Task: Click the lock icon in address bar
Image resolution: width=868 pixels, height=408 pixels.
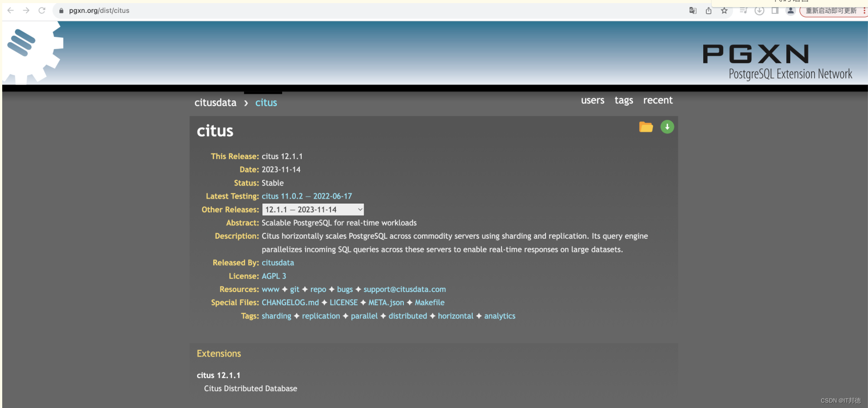Action: (61, 11)
